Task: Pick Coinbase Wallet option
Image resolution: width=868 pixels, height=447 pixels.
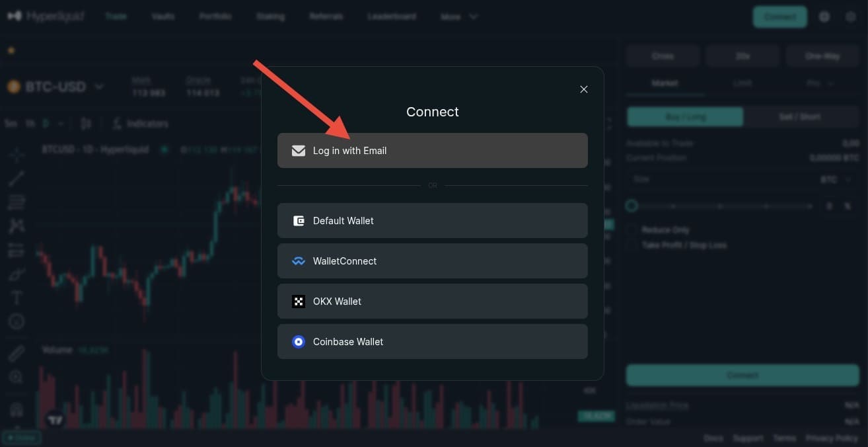Action: tap(433, 342)
